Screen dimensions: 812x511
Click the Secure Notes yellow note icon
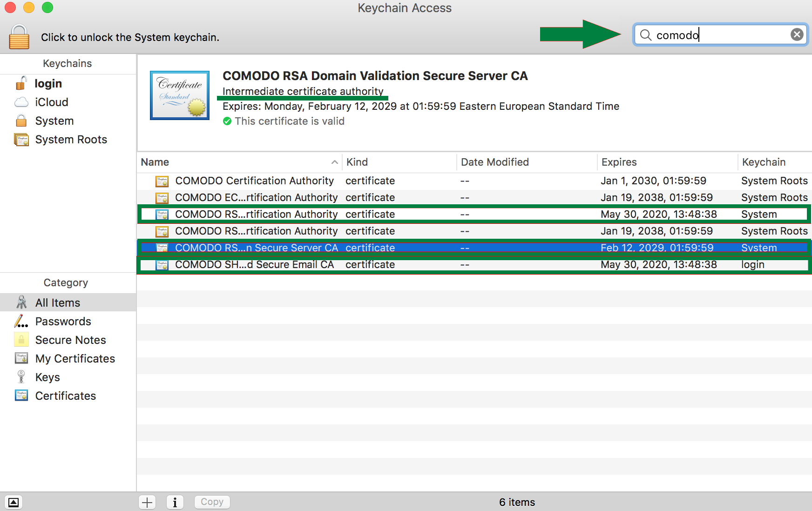(21, 340)
